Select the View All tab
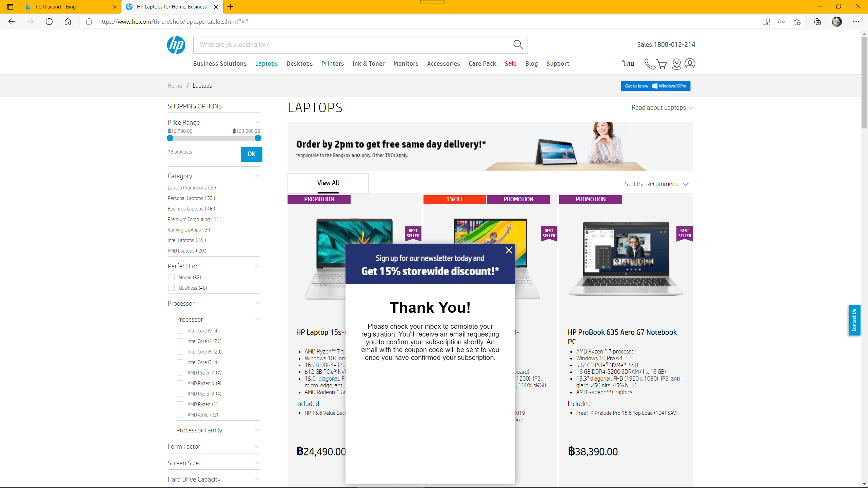This screenshot has width=868, height=488. click(328, 183)
